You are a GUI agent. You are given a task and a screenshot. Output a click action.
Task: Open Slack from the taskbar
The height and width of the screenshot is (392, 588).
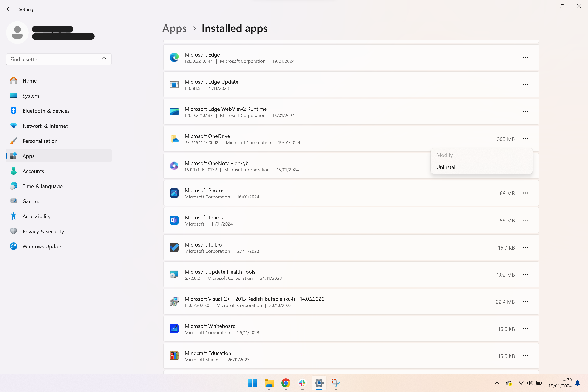[302, 383]
